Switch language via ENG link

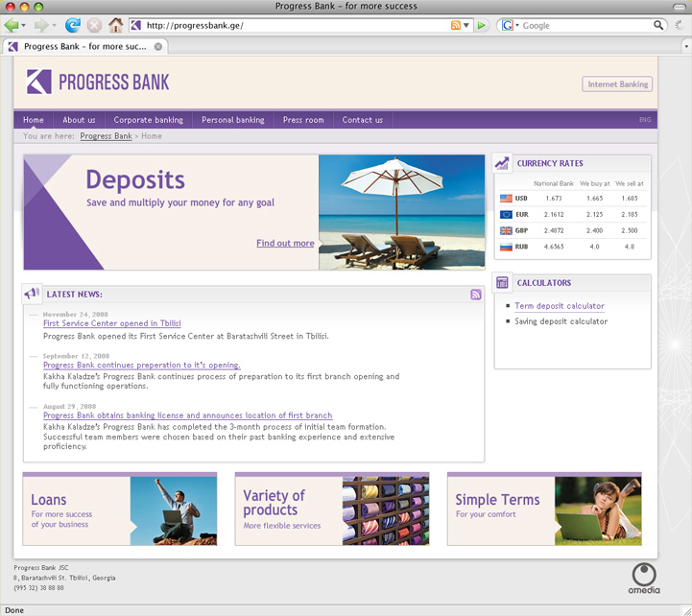coord(645,120)
